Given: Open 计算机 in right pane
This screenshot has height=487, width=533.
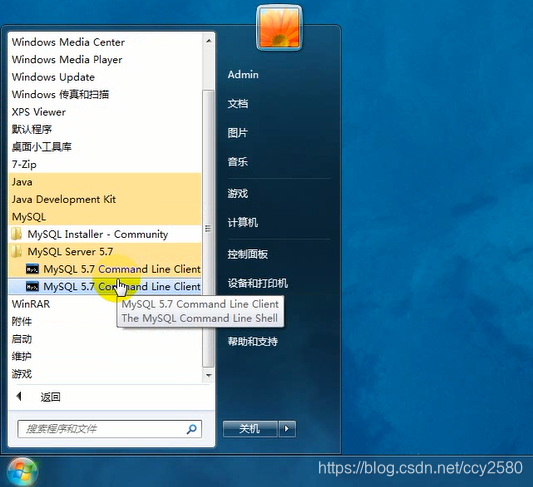Looking at the screenshot, I should pyautogui.click(x=243, y=223).
